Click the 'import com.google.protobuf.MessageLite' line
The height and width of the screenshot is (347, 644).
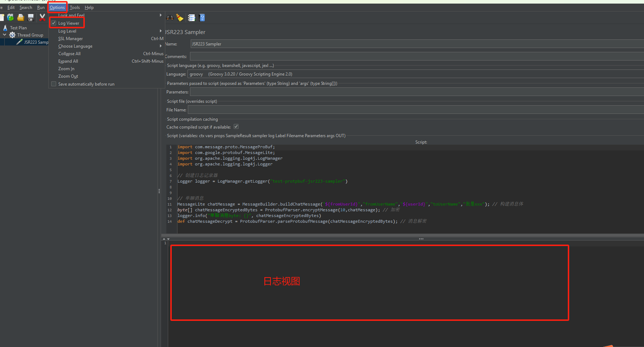pos(226,153)
